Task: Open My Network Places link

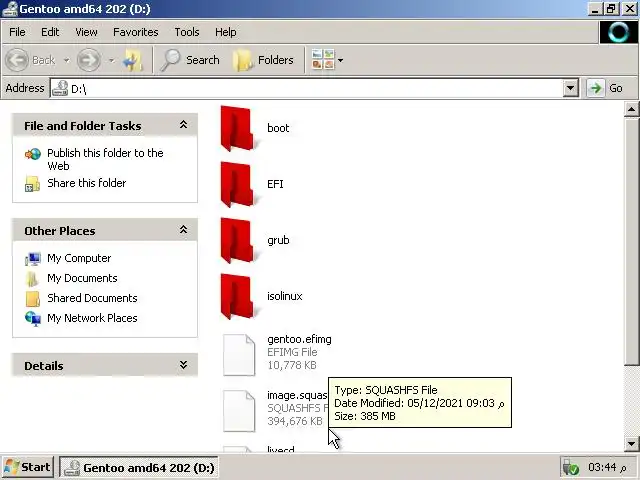Action: [x=92, y=318]
